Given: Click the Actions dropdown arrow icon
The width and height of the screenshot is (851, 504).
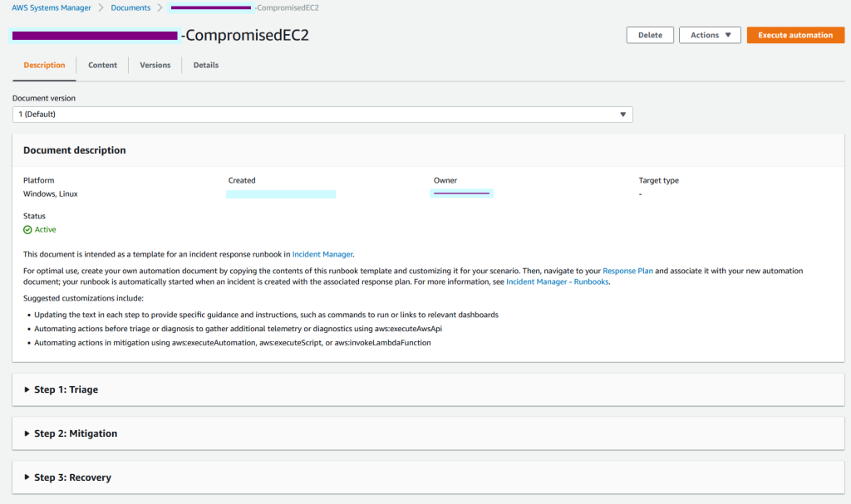Looking at the screenshot, I should [x=727, y=35].
